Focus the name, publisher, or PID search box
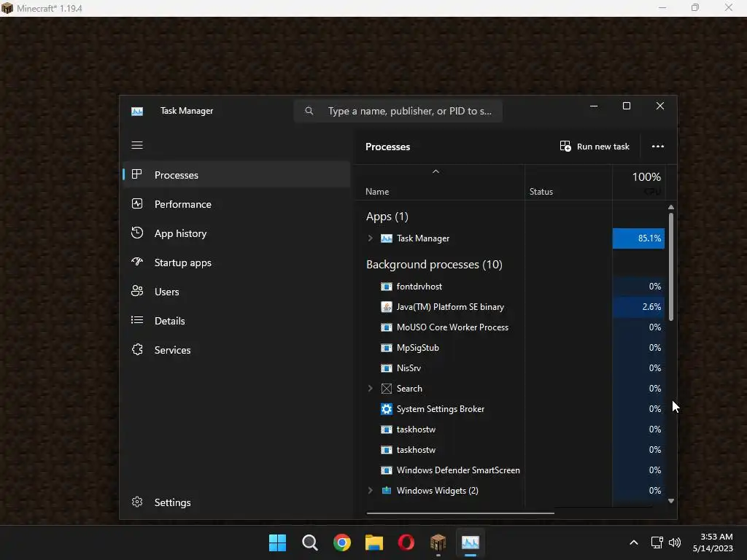747x560 pixels. click(398, 111)
